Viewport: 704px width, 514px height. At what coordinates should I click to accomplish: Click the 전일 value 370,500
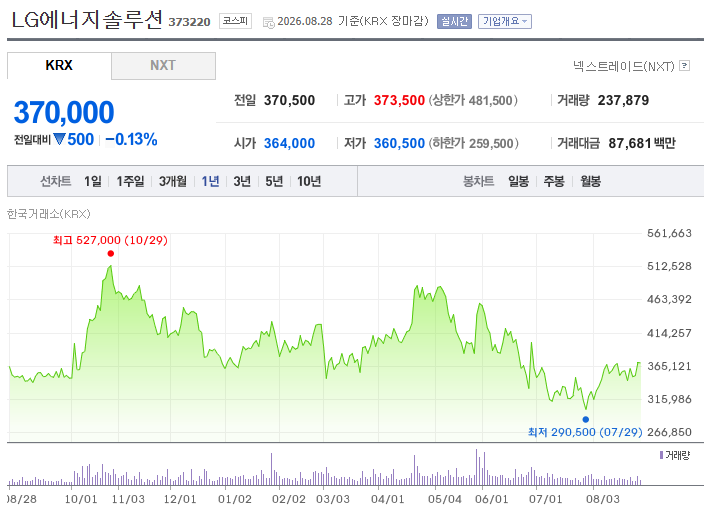click(289, 100)
